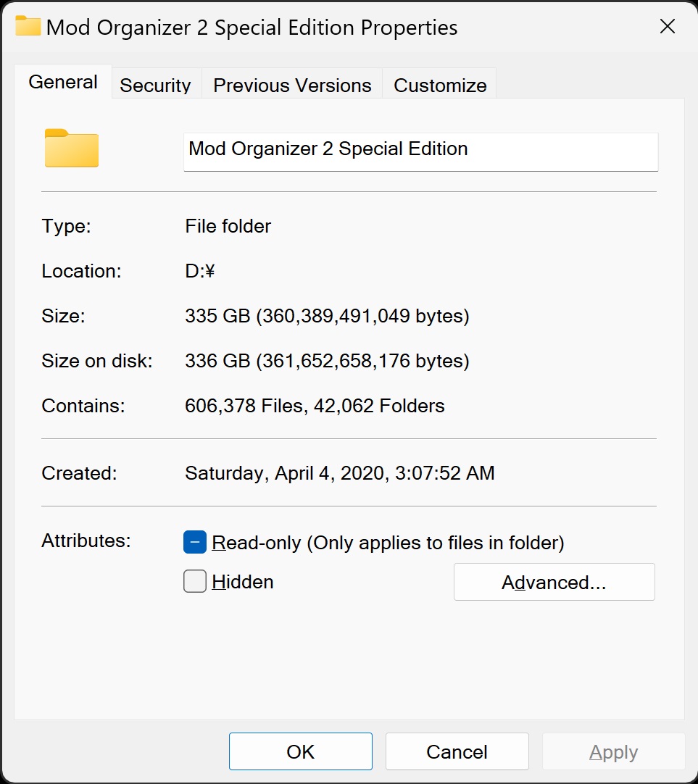Open the Previous Versions tab
698x784 pixels.
[292, 85]
